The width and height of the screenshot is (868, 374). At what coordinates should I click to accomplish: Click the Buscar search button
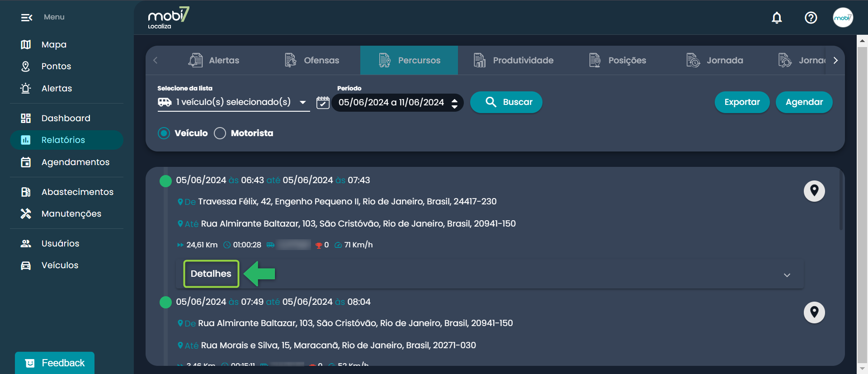[x=506, y=102]
